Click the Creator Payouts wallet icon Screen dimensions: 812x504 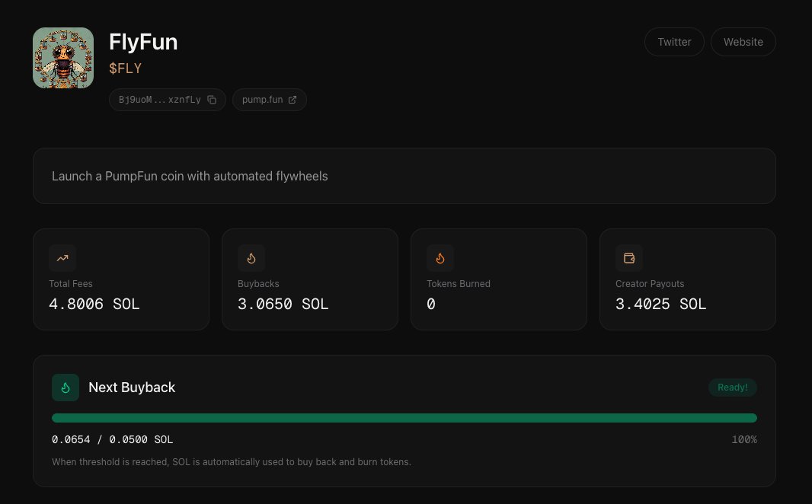629,258
